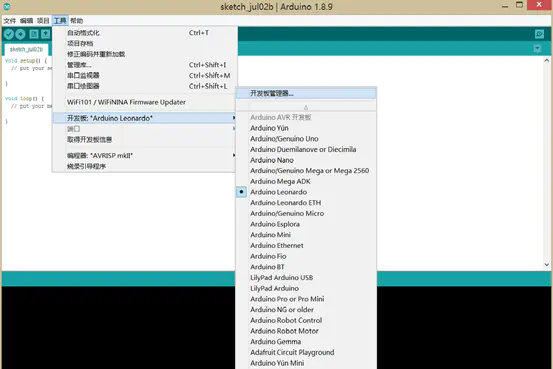Select Arduino NG or older board
Viewport: 553px width, 369px height.
coord(306,310)
